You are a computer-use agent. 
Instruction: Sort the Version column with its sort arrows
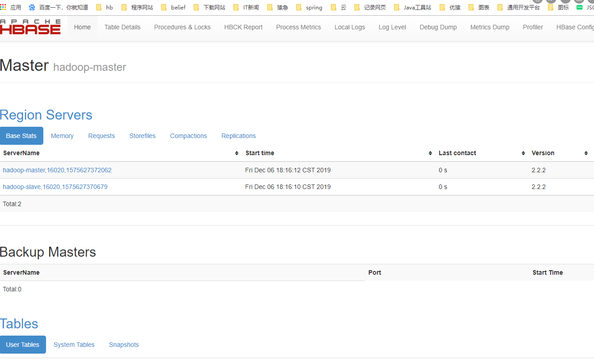coord(586,153)
